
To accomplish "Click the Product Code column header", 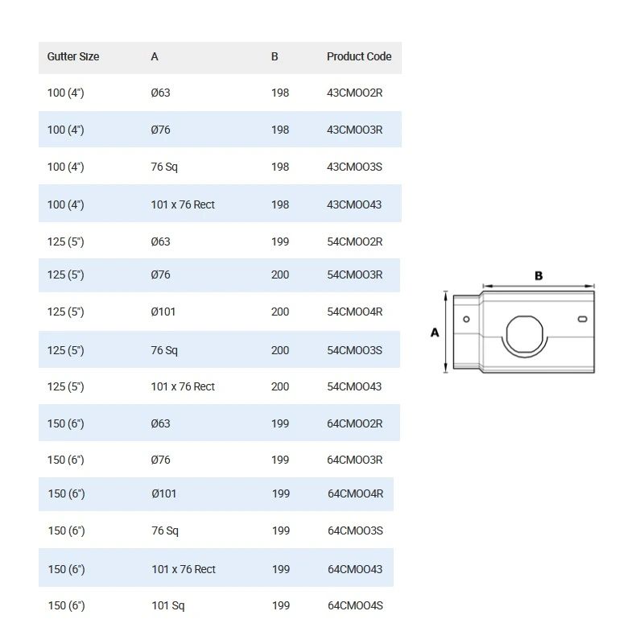I will [359, 56].
